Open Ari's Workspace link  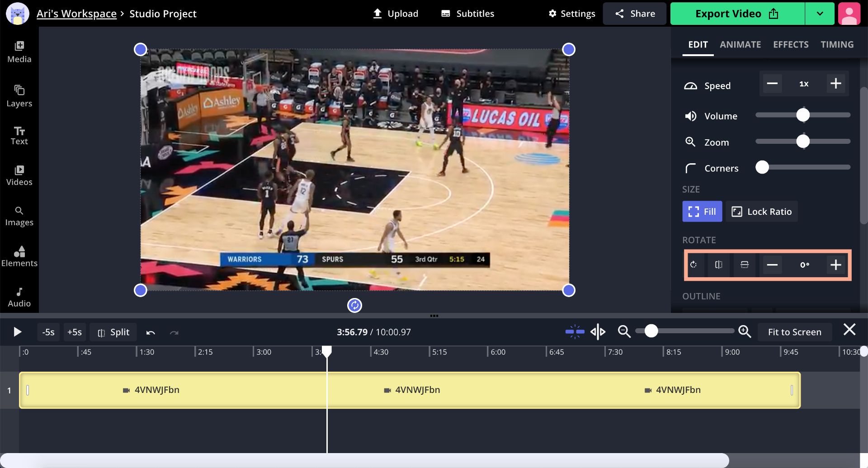(x=76, y=14)
